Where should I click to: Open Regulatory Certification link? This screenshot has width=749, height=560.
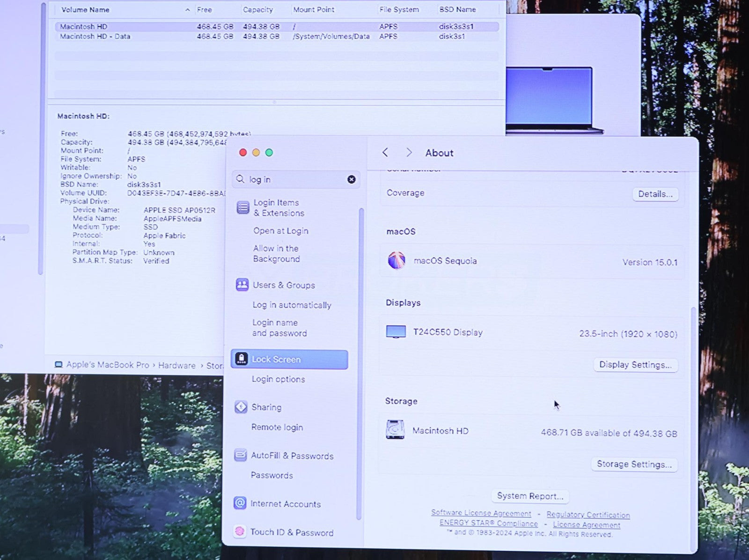tap(588, 515)
